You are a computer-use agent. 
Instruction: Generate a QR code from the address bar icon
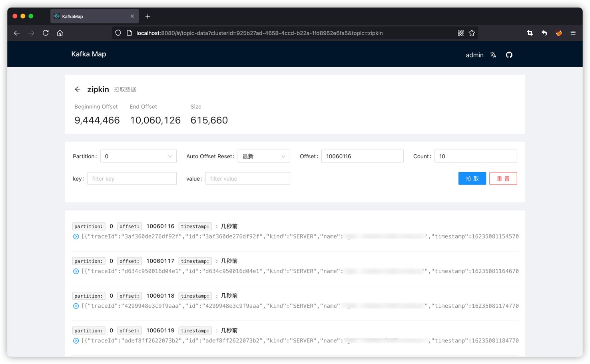coord(460,33)
